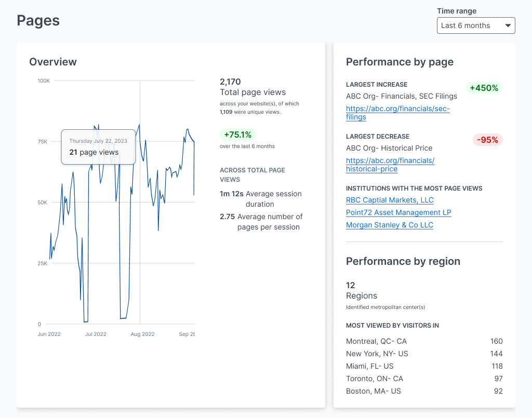
Task: Click the -95% largest decrease badge
Action: coord(487,140)
